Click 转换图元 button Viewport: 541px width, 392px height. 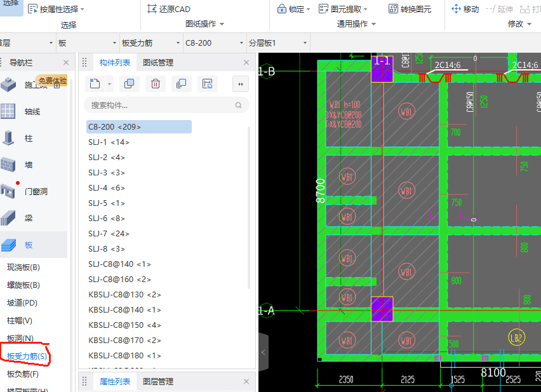tap(410, 9)
